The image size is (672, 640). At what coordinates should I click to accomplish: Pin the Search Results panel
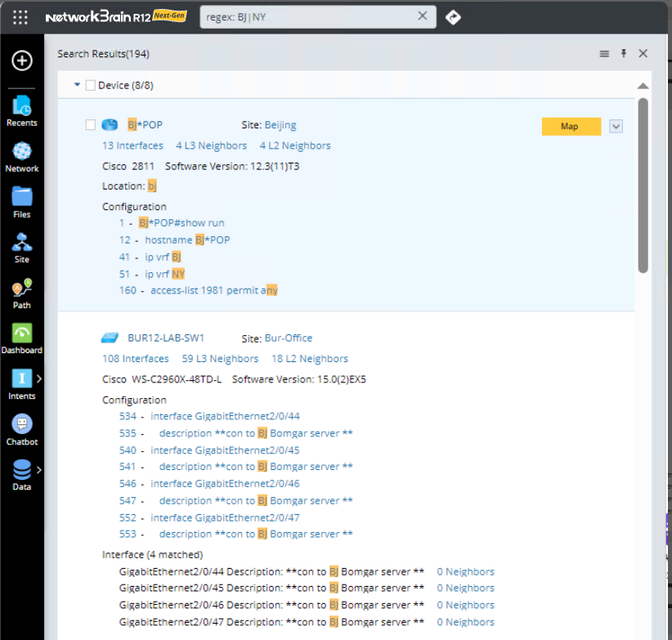click(x=624, y=53)
